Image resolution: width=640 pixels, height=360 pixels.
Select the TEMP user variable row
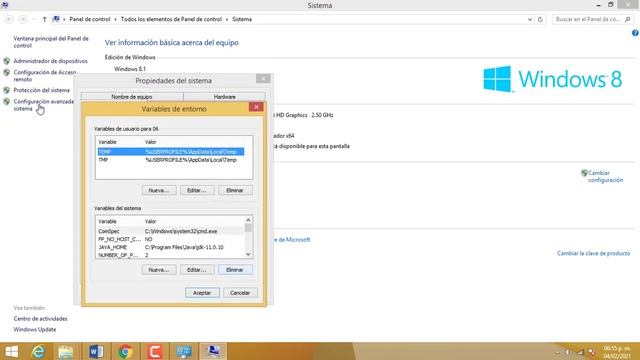(x=171, y=152)
